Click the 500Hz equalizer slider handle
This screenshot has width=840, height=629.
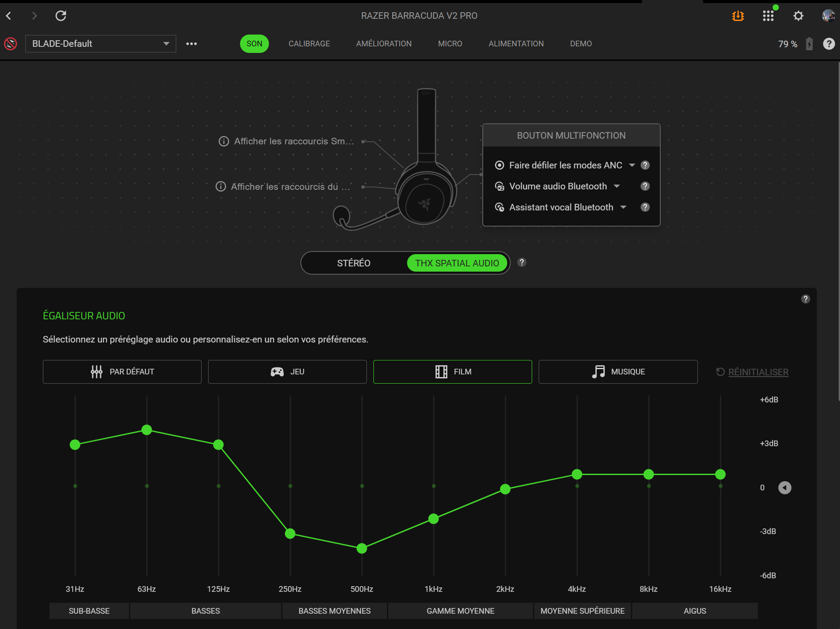point(362,549)
